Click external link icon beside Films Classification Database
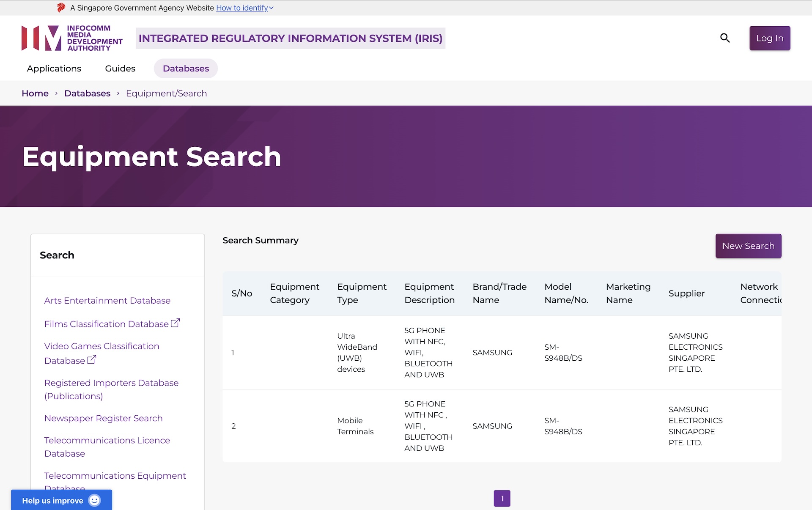This screenshot has width=812, height=510. tap(175, 323)
